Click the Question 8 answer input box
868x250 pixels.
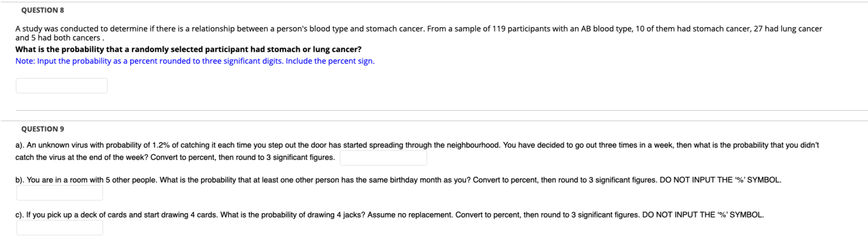61,86
